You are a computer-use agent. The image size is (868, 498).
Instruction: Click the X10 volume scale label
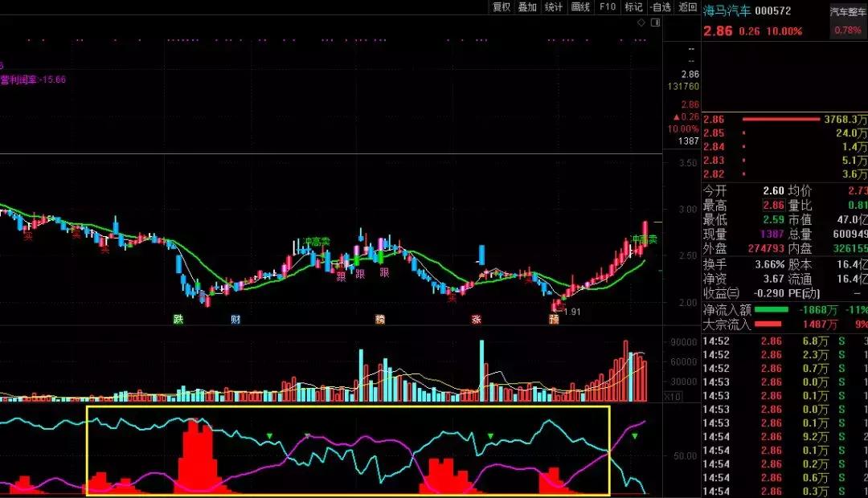pos(673,396)
